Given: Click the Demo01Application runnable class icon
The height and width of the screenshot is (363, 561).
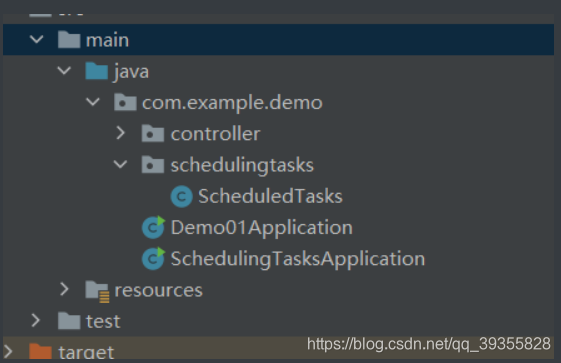Looking at the screenshot, I should (x=153, y=227).
